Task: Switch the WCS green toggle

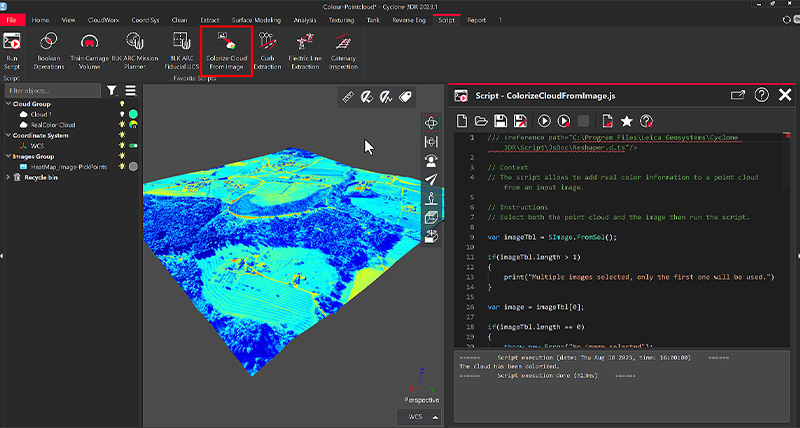Action: [x=133, y=146]
